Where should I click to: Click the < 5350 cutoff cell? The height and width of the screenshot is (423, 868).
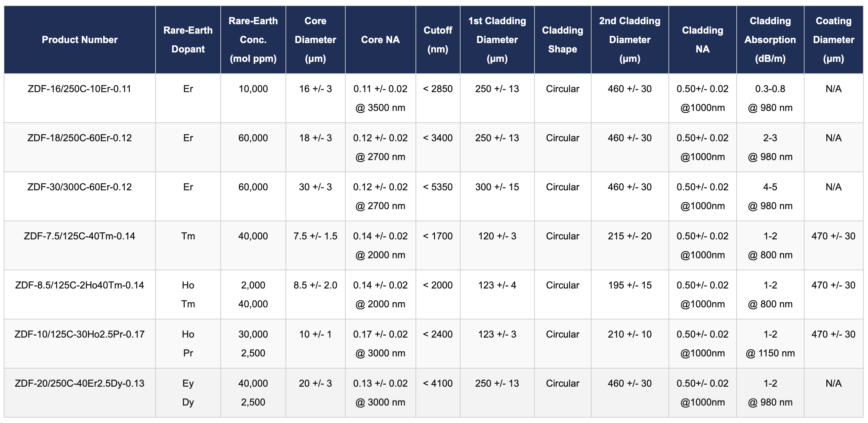tap(437, 187)
